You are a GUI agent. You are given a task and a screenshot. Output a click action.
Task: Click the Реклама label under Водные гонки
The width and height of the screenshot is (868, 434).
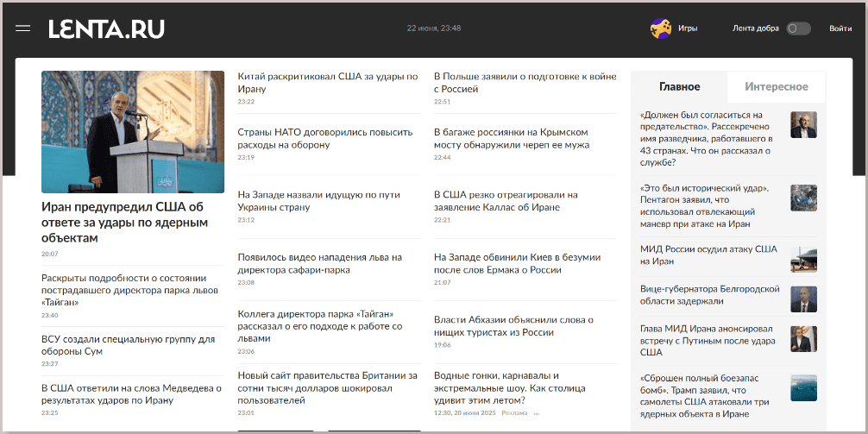coord(514,413)
